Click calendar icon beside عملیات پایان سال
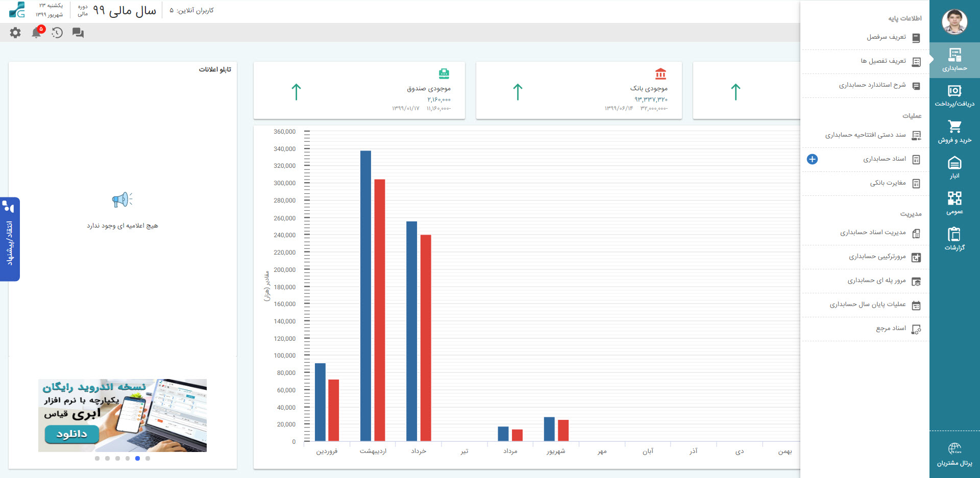 pos(916,306)
